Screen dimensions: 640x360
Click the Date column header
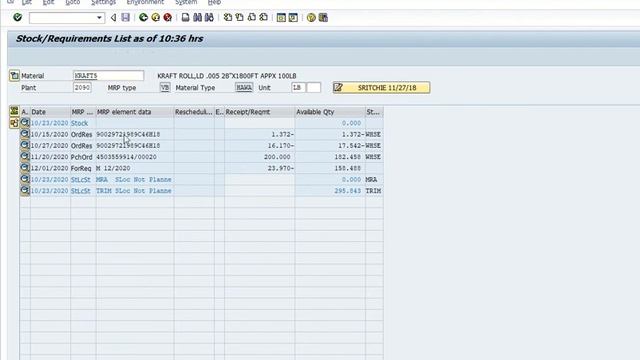[50, 112]
